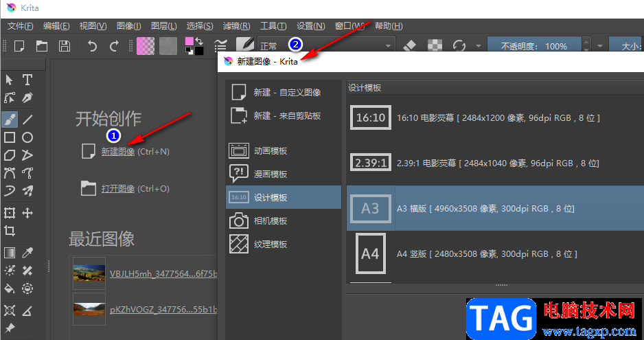Reload the original brush preset
Viewport: 644px width, 340px height.
459,45
